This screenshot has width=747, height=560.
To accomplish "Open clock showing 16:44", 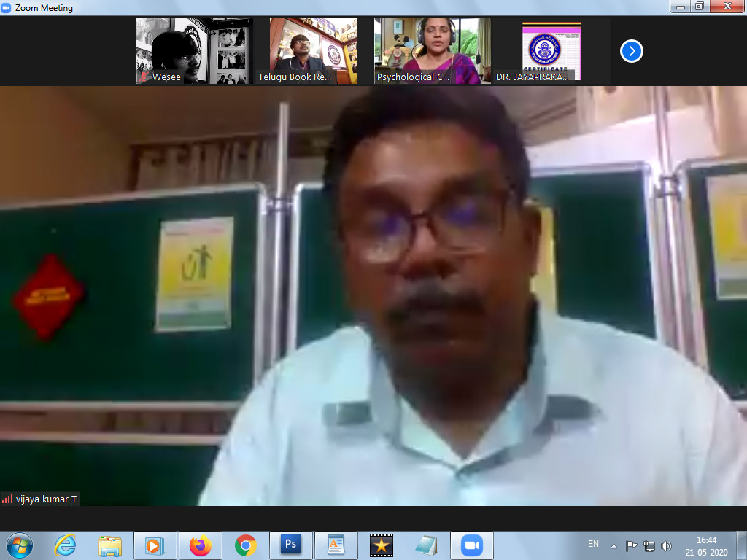I will [x=706, y=545].
